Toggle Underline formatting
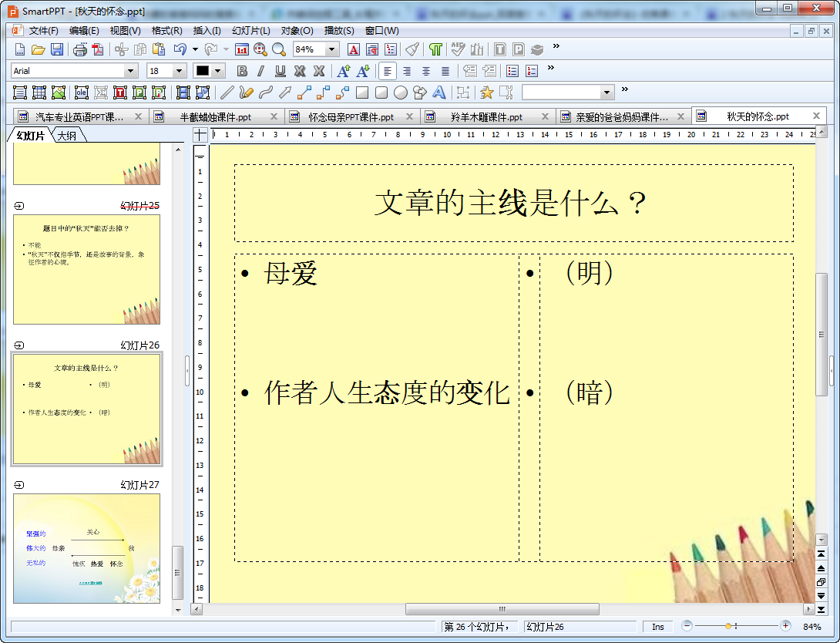Image resolution: width=840 pixels, height=643 pixels. 281,71
